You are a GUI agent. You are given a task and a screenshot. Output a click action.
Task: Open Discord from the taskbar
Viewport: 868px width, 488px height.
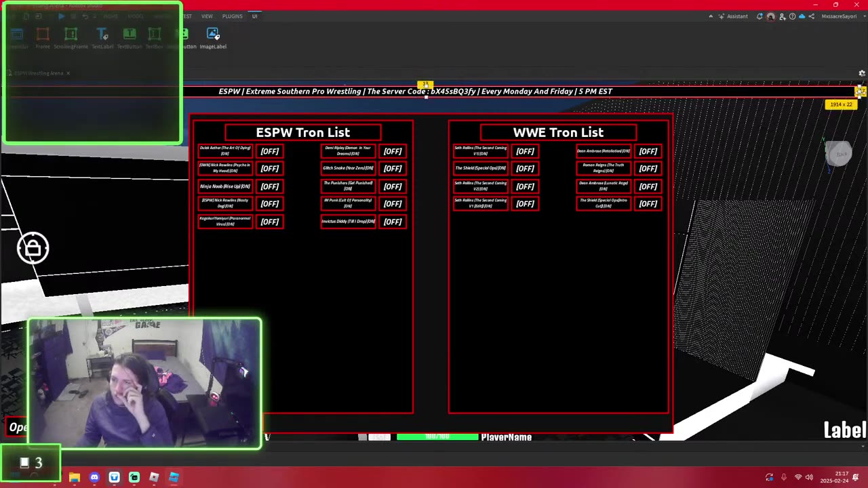[x=94, y=477]
